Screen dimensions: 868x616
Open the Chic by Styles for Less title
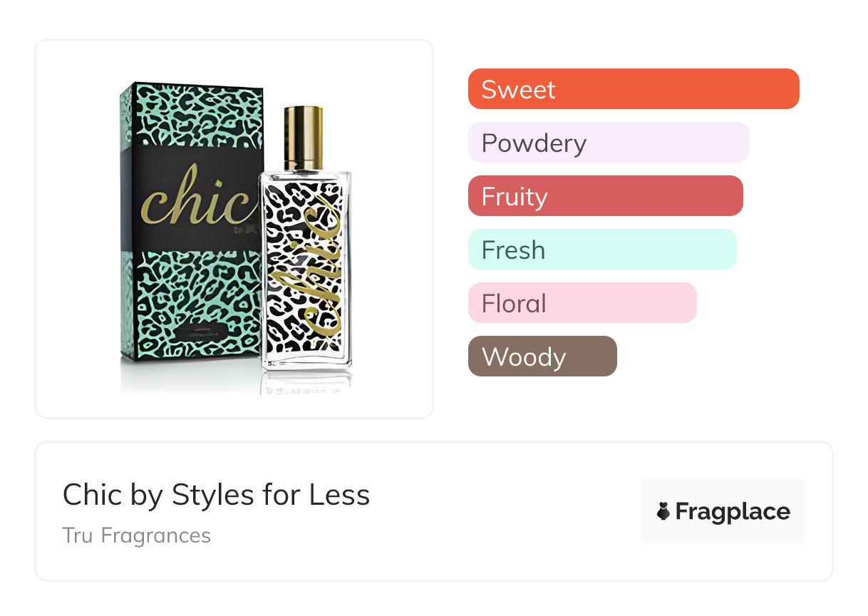[x=216, y=495]
